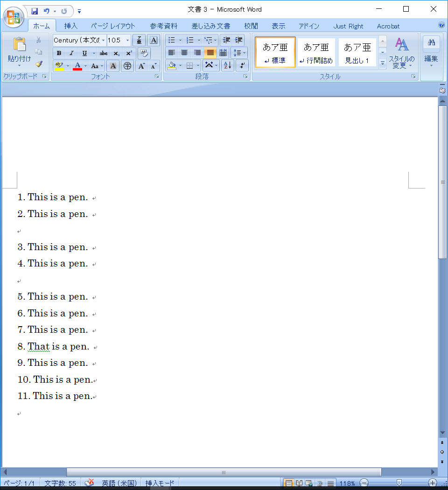Increase indent of the paragraph

(239, 40)
